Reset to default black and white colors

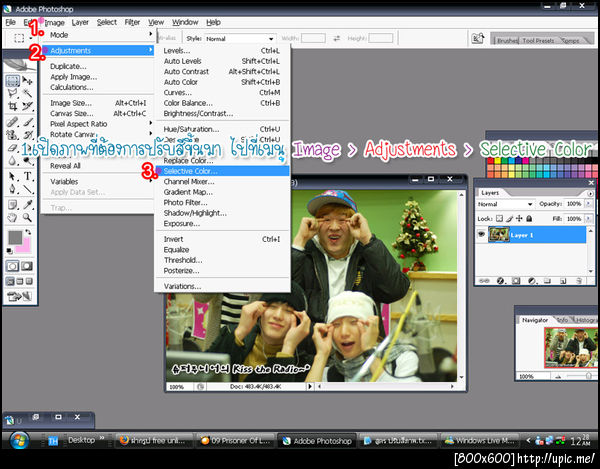(10, 251)
